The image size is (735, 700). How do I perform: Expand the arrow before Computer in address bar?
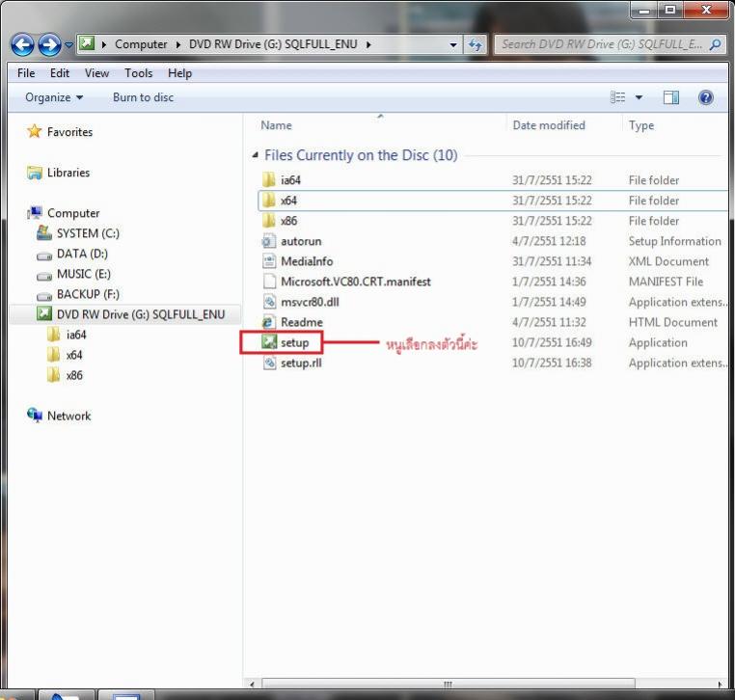[104, 44]
